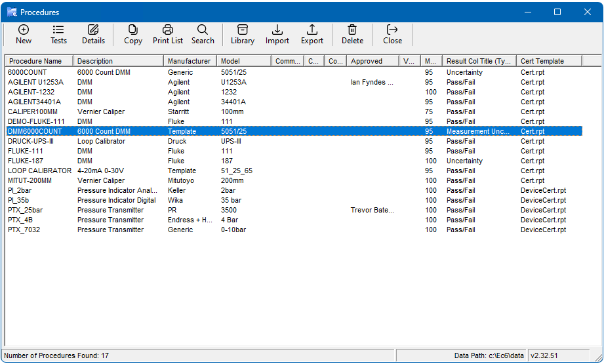
Task: Open the Search tool
Action: point(203,34)
